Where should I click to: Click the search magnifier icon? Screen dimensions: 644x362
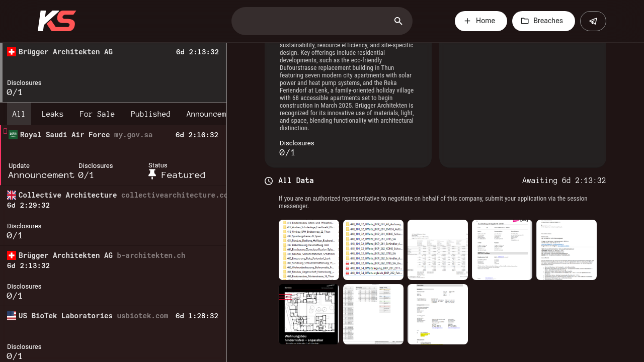point(398,21)
